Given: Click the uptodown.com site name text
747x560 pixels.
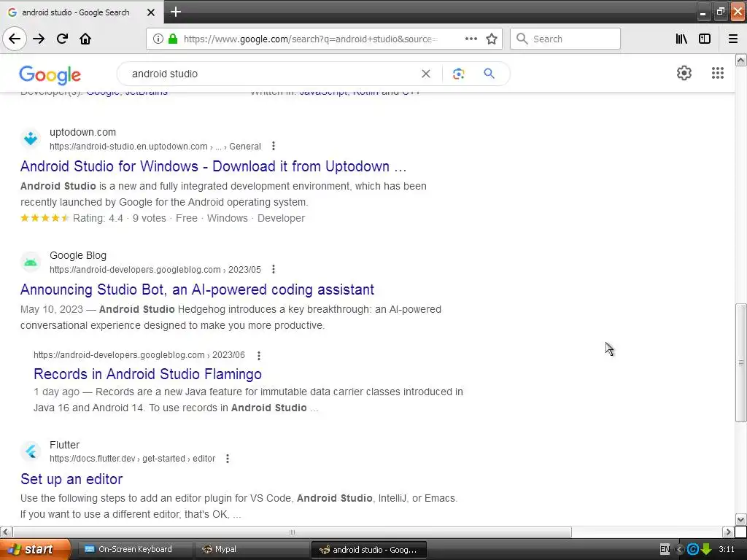Looking at the screenshot, I should (x=83, y=132).
